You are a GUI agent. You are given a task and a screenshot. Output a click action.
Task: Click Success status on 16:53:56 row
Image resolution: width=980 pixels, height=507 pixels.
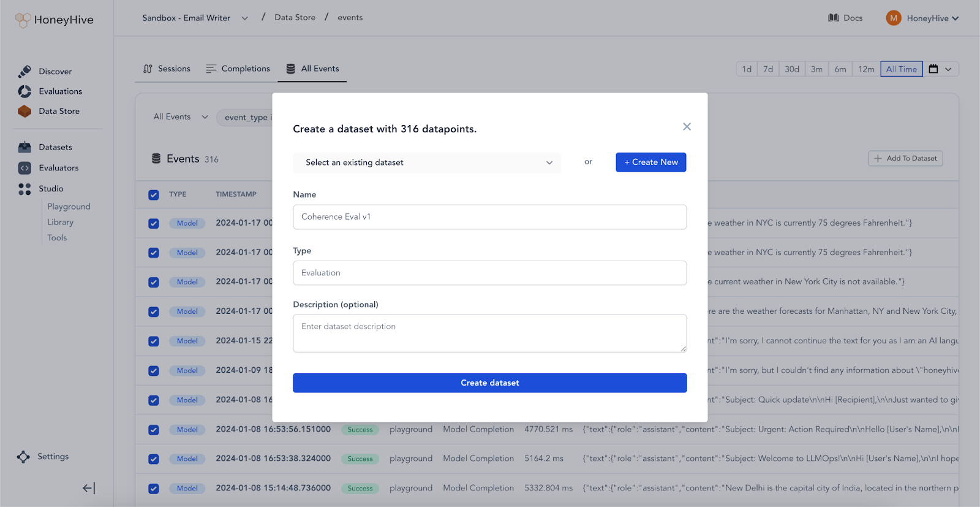click(x=360, y=430)
